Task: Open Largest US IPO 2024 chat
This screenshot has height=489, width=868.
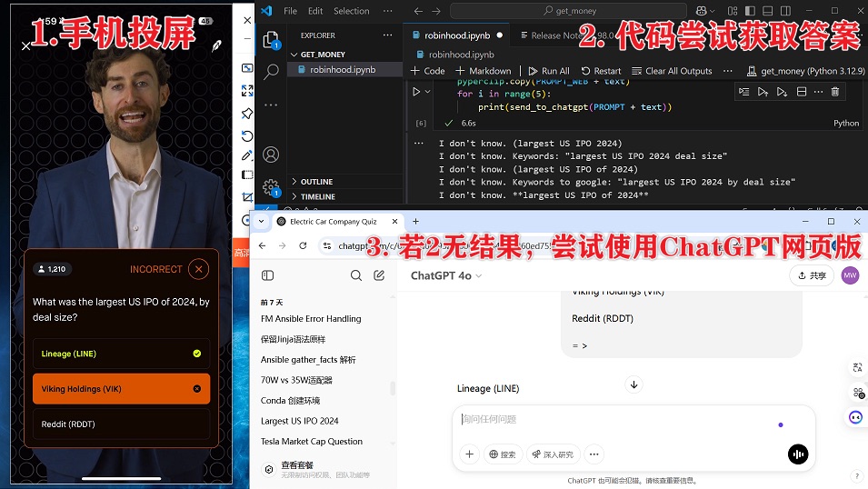Action: tap(299, 421)
